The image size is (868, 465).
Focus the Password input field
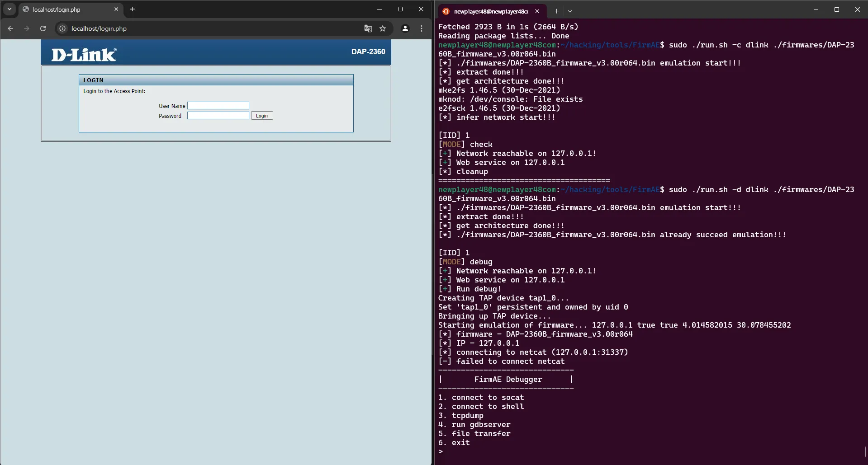coord(218,116)
